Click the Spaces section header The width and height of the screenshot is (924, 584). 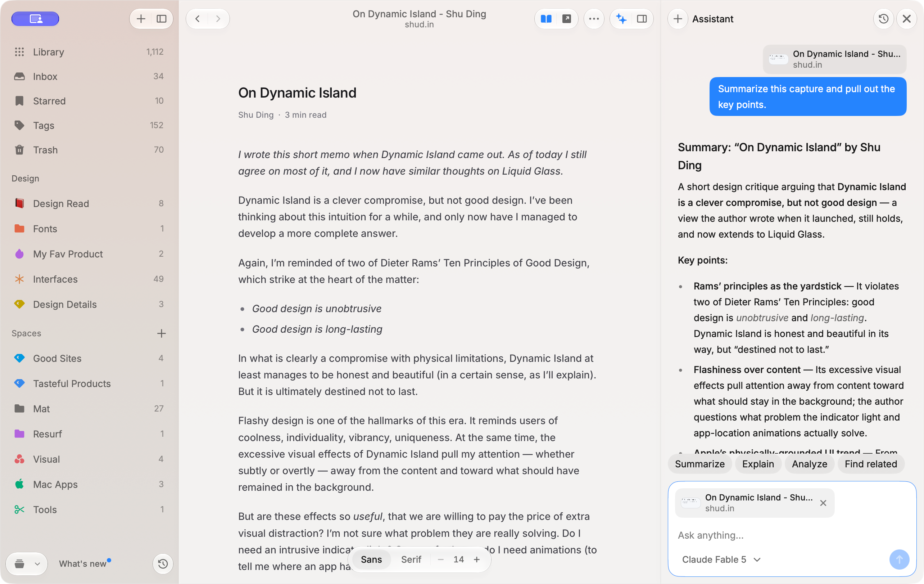click(27, 333)
